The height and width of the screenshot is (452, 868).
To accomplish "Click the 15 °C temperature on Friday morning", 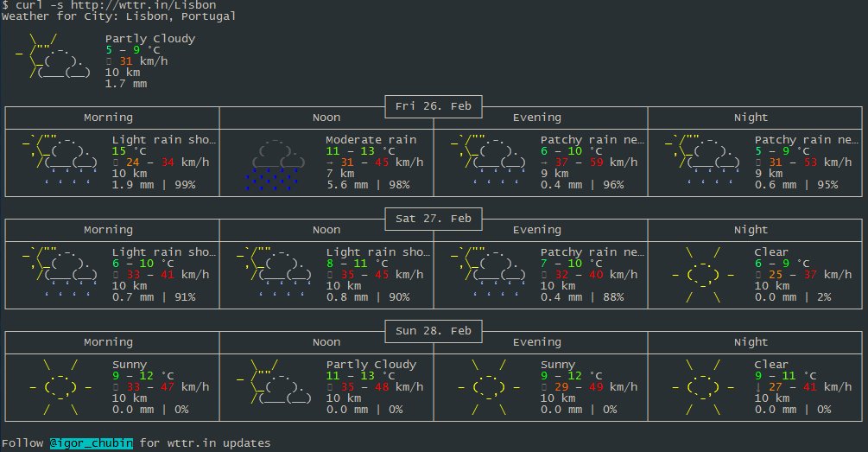I will 129,151.
